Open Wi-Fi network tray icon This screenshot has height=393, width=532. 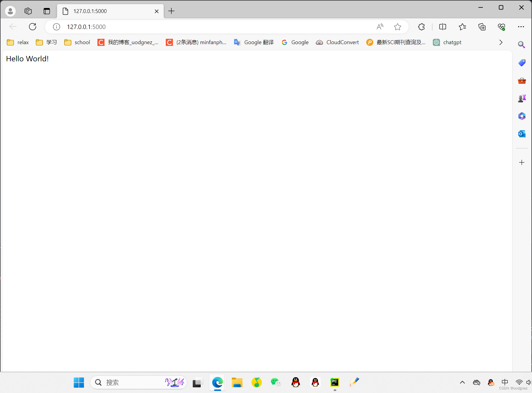click(x=519, y=382)
